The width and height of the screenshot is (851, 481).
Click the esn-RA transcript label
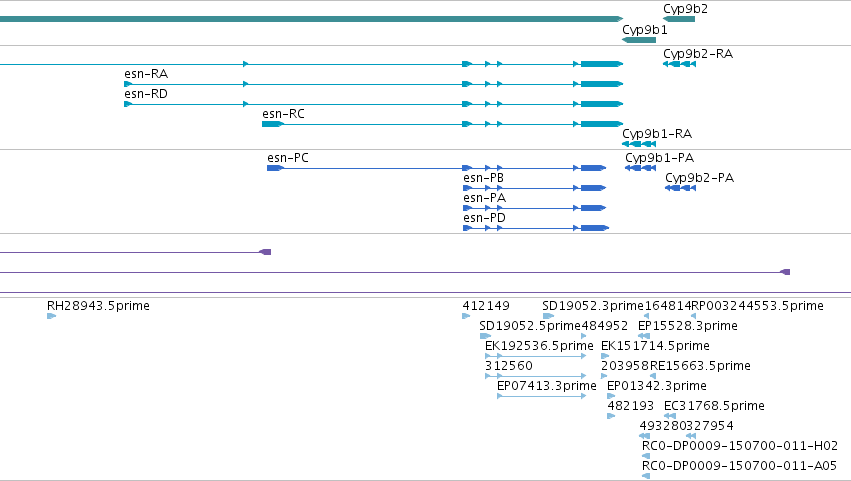tap(146, 74)
